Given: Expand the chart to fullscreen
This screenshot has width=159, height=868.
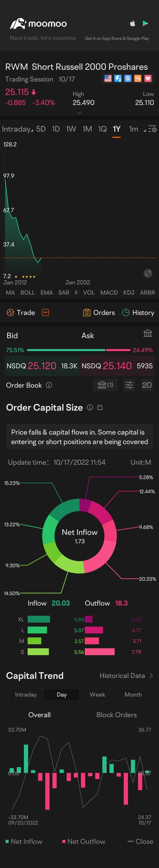Looking at the screenshot, I should click(x=148, y=273).
